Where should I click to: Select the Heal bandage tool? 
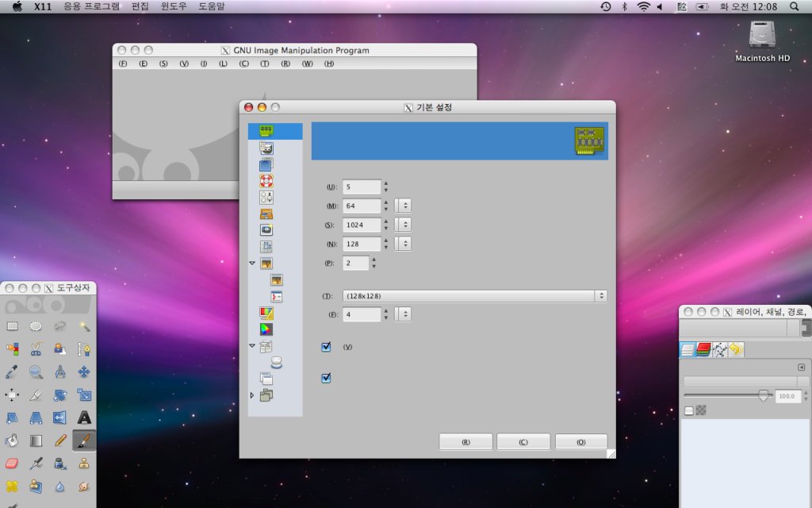(12, 486)
